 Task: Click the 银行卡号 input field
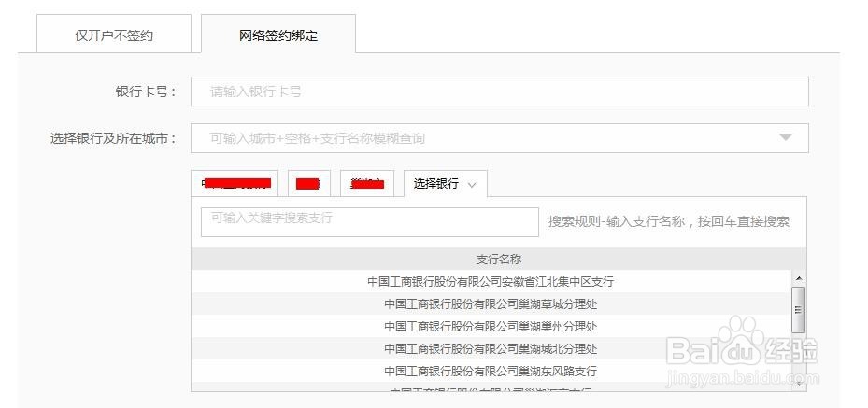499,91
